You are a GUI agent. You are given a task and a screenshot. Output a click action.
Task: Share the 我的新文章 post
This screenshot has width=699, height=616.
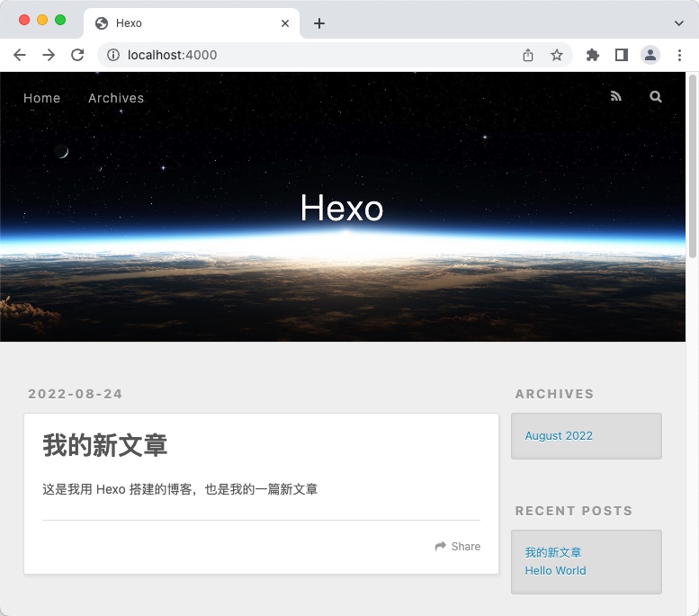pyautogui.click(x=458, y=547)
